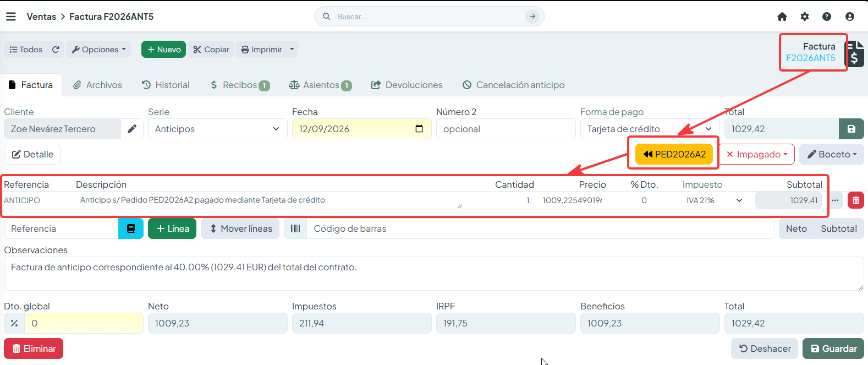Open the Historial tab
Screen dimensions: 868x365
click(x=166, y=85)
